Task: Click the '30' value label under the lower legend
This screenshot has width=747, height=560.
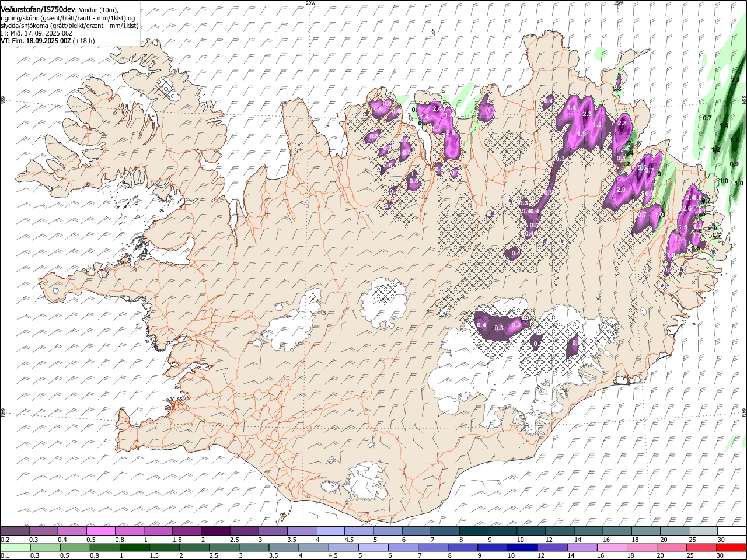Action: pos(721,556)
